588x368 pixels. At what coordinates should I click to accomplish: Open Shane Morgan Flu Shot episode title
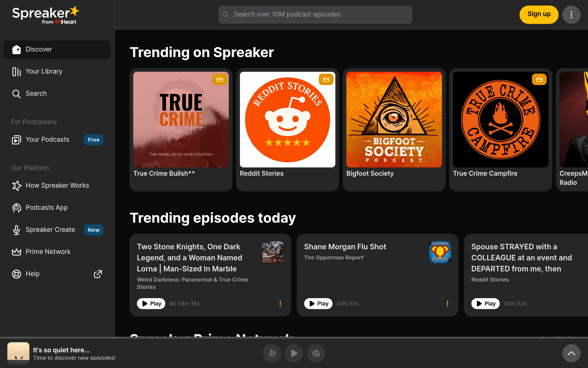coord(345,247)
